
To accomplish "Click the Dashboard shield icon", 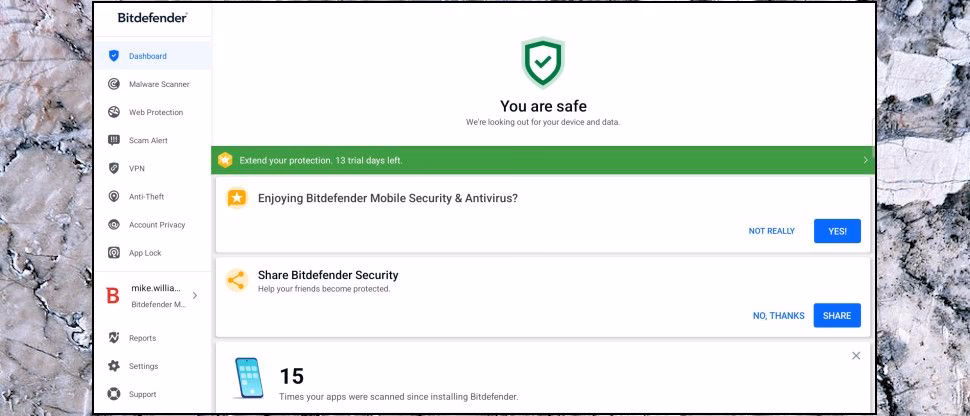I will 114,56.
